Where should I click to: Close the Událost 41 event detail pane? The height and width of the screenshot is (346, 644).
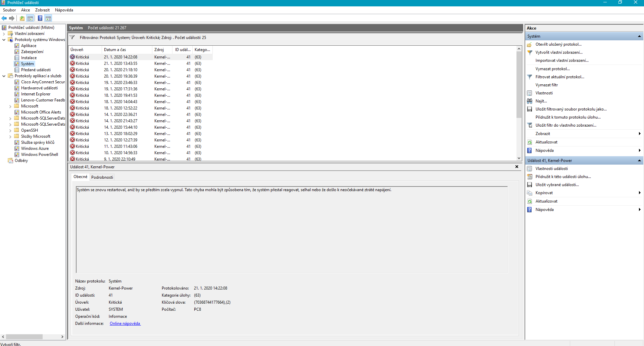pyautogui.click(x=517, y=167)
